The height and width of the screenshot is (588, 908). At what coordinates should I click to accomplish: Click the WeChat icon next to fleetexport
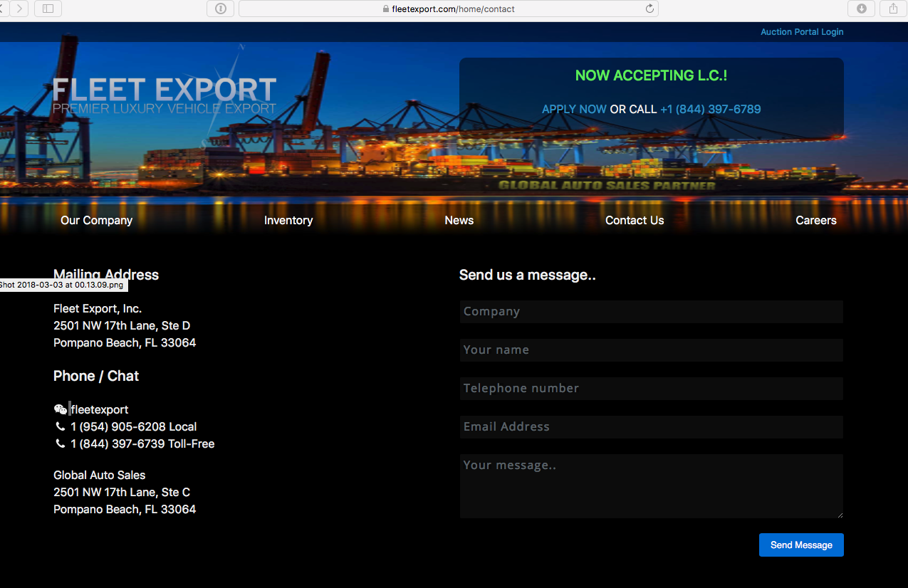60,409
